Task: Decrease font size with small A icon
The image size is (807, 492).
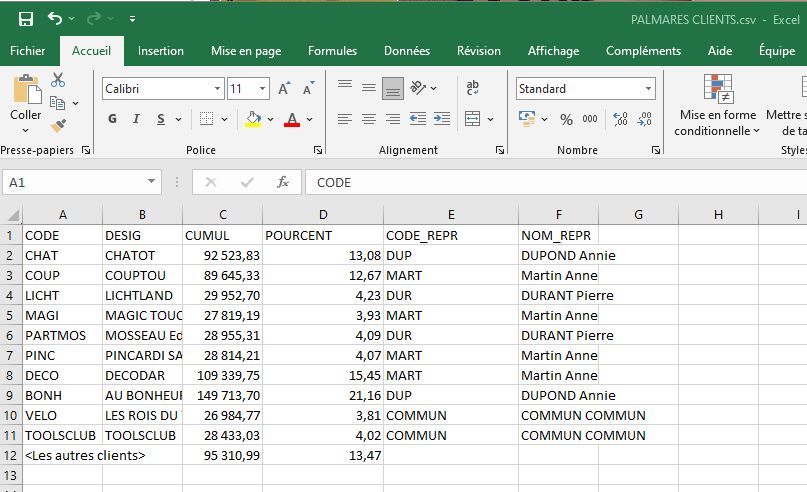Action: pos(309,89)
